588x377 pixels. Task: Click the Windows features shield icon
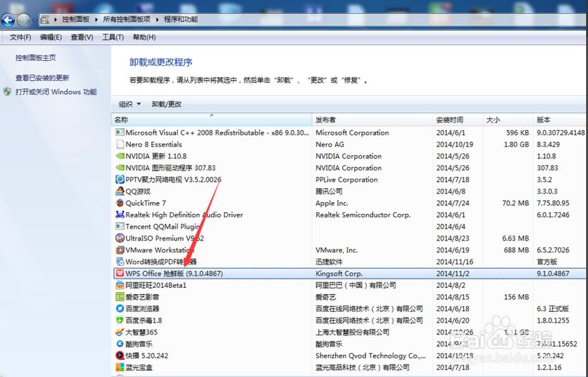7,92
